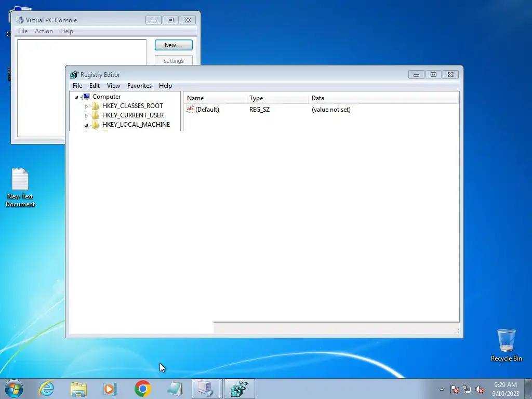This screenshot has width=532, height=399.
Task: Collapse the Computer tree node
Action: [76, 97]
